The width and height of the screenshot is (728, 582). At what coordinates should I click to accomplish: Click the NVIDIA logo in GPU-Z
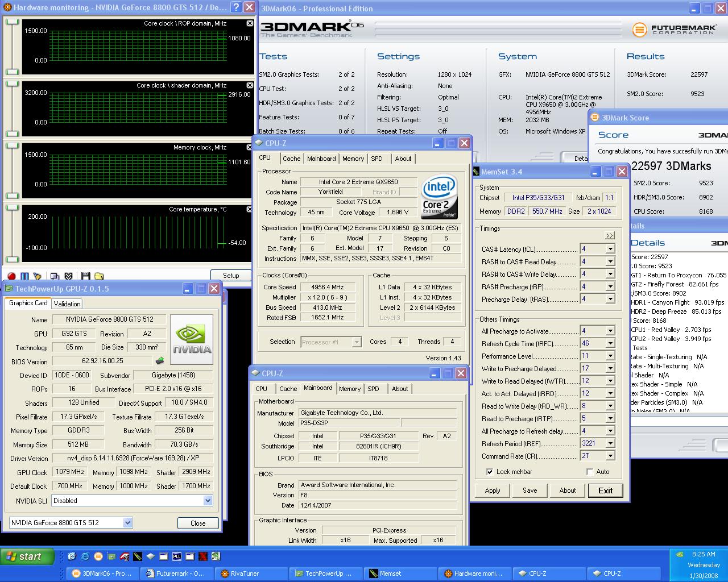tap(192, 339)
